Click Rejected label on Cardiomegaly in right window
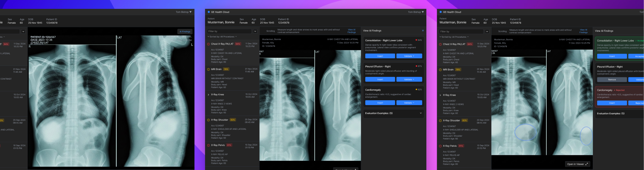Screen dimensions: 644x170 click(x=619, y=90)
